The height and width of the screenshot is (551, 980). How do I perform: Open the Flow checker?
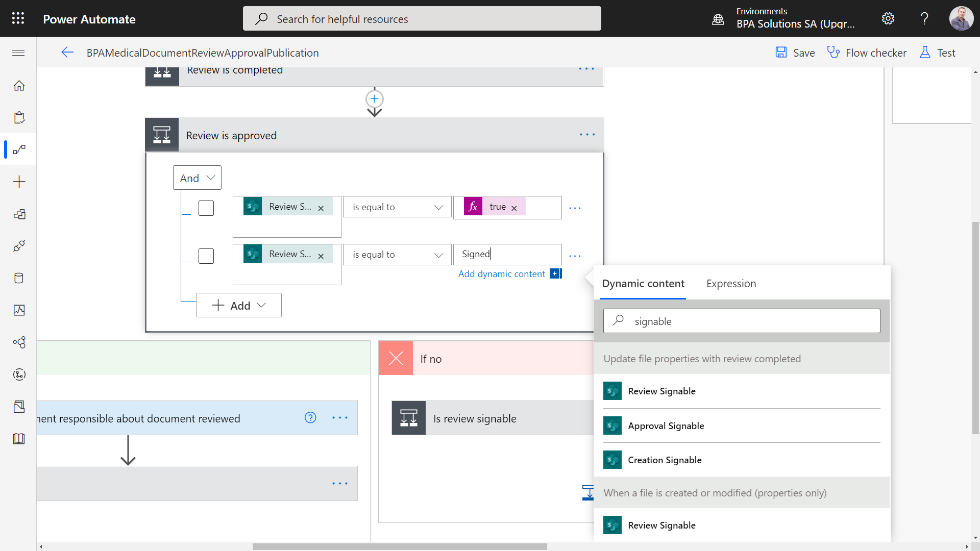point(867,53)
